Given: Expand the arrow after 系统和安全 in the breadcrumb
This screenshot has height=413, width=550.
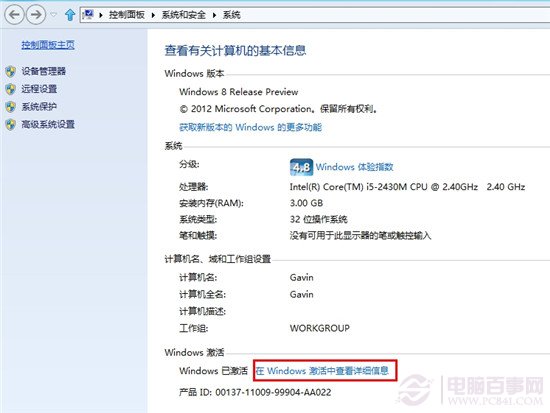Looking at the screenshot, I should pos(214,15).
